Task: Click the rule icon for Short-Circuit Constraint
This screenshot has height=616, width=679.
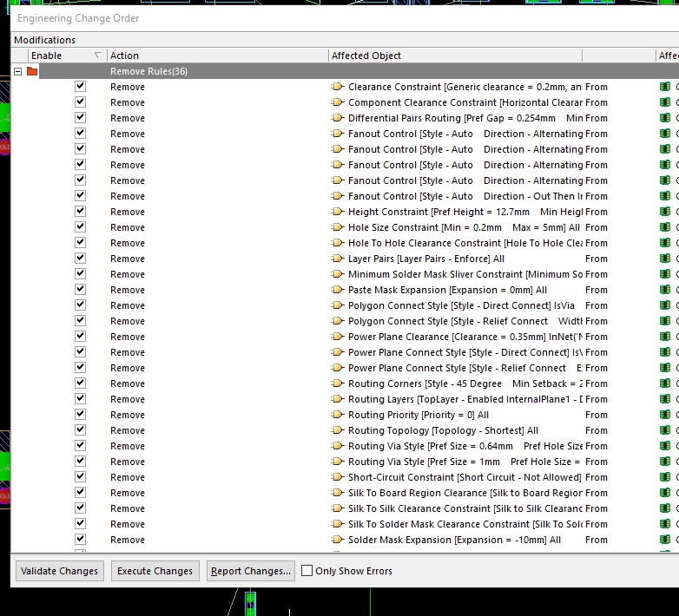Action: pyautogui.click(x=338, y=477)
